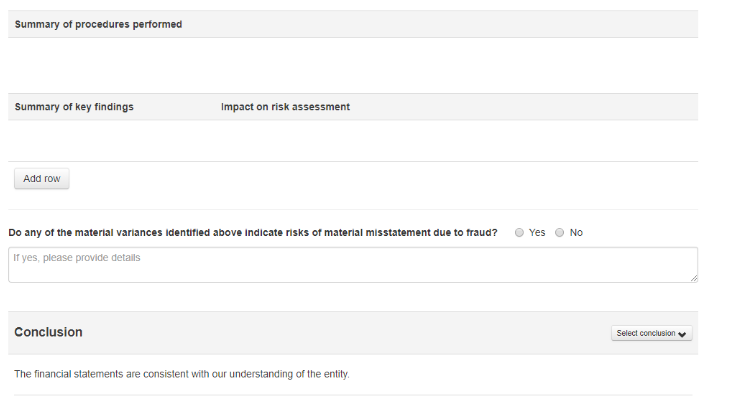Click the Yes label text
The image size is (730, 410).
pyautogui.click(x=537, y=233)
